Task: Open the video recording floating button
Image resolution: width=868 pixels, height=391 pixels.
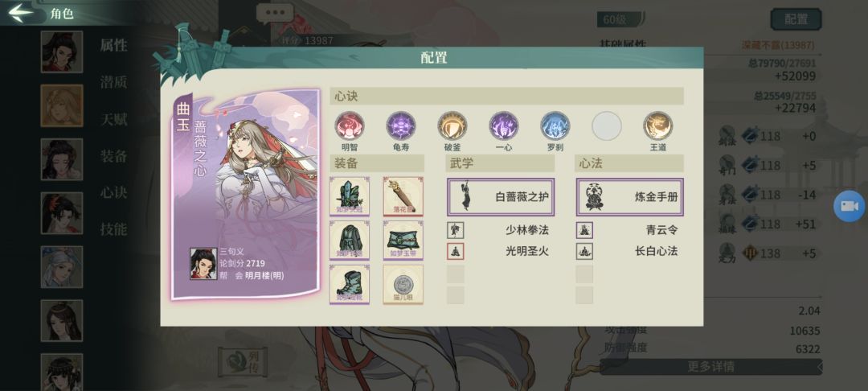Action: click(x=850, y=206)
